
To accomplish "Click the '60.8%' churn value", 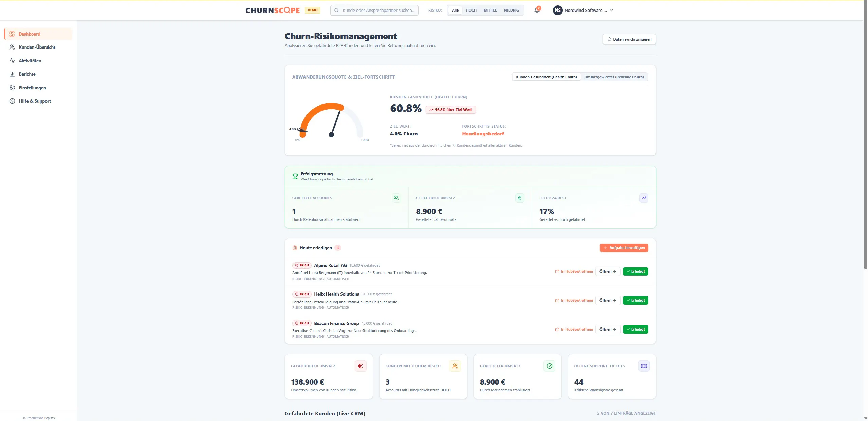I will (406, 108).
